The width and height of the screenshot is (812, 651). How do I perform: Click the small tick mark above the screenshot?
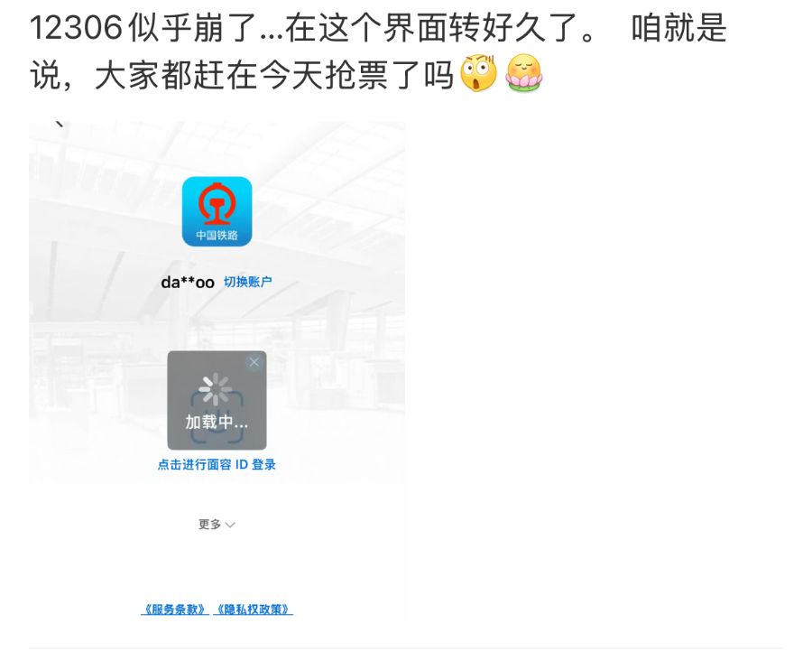[x=60, y=124]
